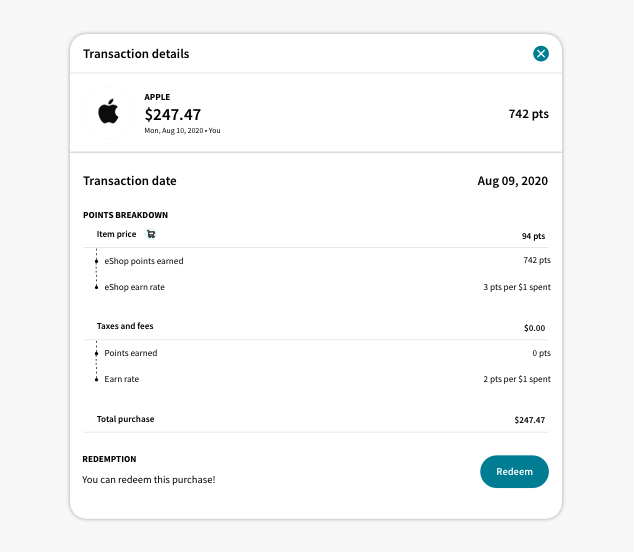
Task: Click the 3 pts per $1 spent value
Action: point(517,287)
